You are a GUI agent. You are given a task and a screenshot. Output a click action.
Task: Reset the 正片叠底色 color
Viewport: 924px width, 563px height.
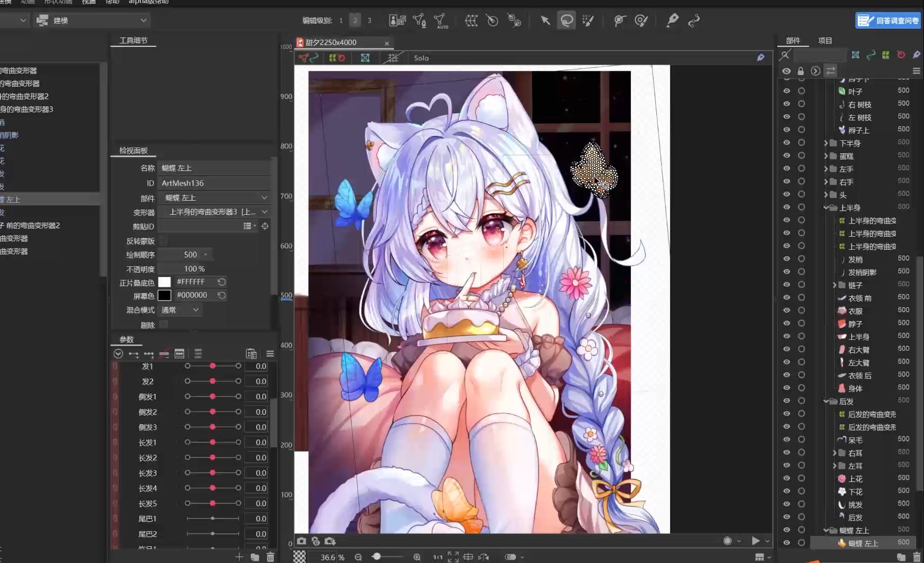(222, 281)
